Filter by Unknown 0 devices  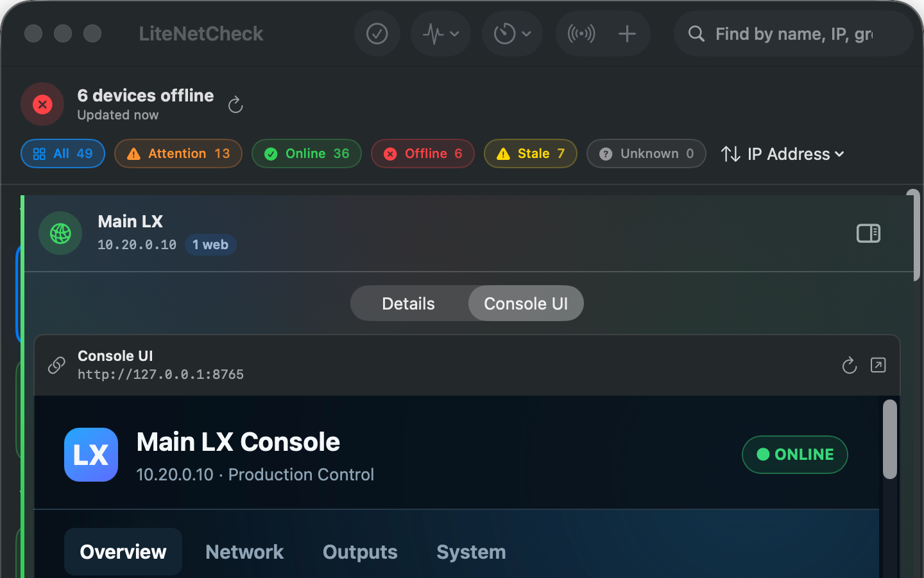pos(646,153)
